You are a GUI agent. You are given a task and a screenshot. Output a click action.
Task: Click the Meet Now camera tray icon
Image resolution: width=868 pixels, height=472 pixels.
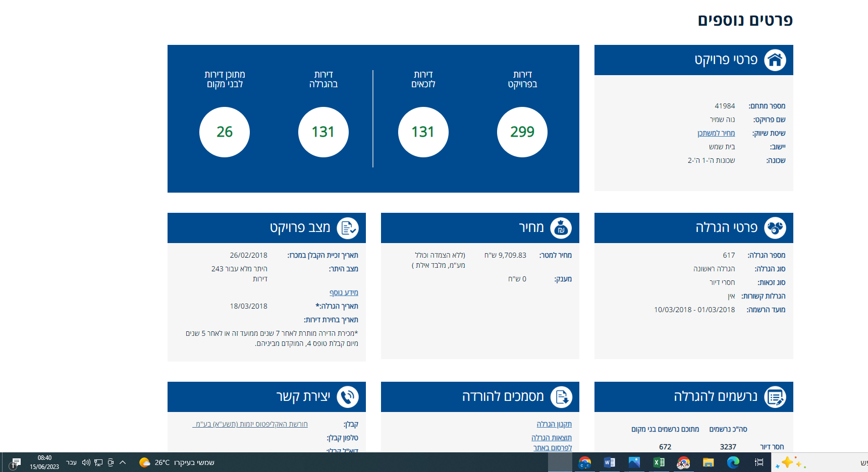pos(111,462)
